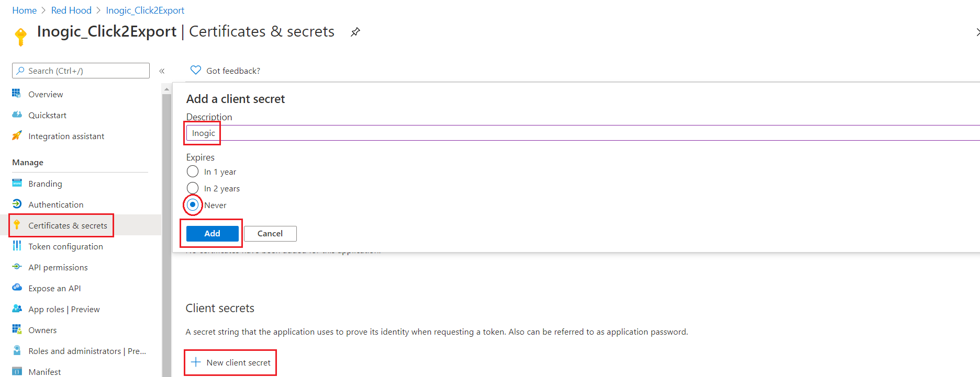Click the Token configuration bars icon
The width and height of the screenshot is (980, 377).
[17, 246]
